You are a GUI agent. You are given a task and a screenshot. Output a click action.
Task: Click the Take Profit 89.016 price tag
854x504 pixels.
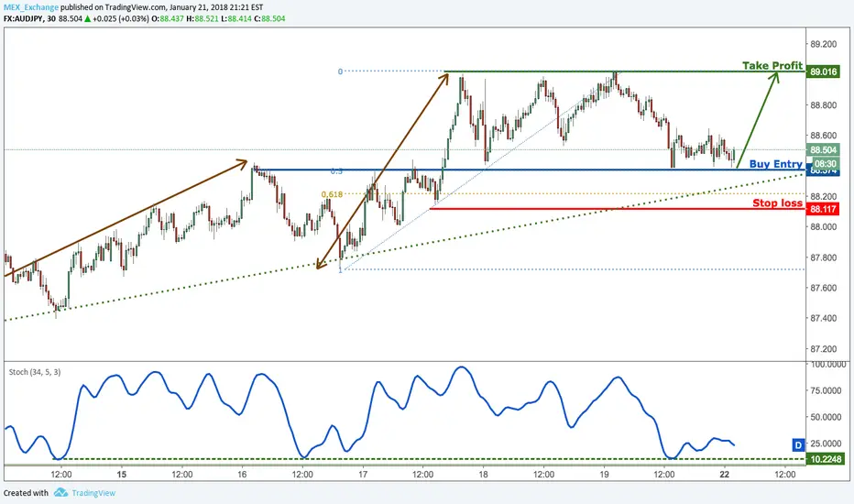tap(823, 71)
